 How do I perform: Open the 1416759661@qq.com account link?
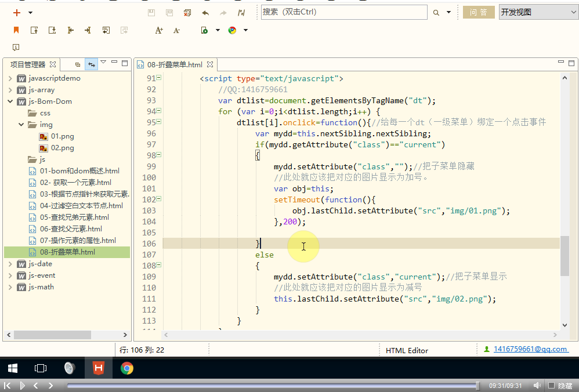pyautogui.click(x=530, y=349)
